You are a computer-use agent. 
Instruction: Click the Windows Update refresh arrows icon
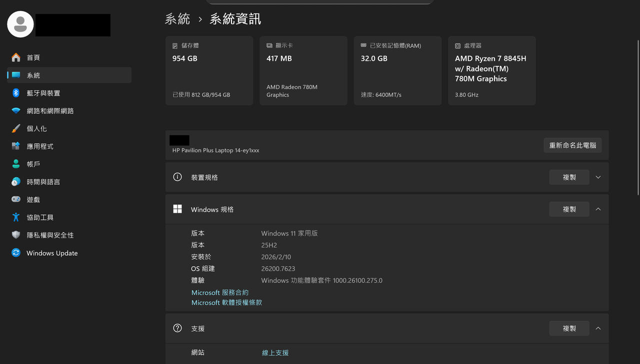tap(16, 253)
